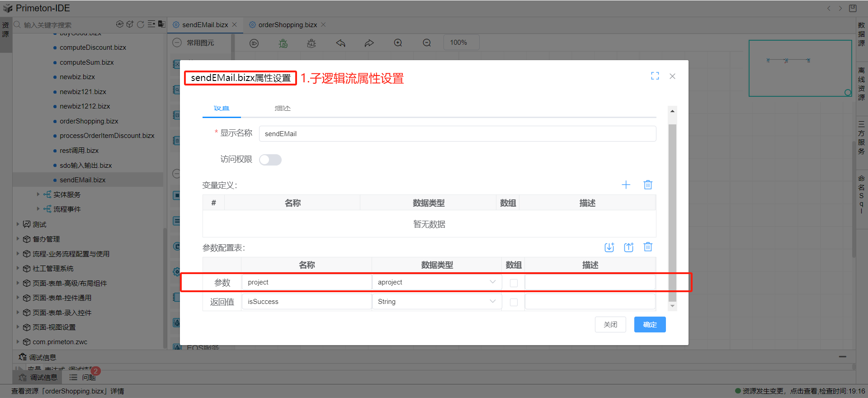The width and height of the screenshot is (868, 398).
Task: Click the undo arrow in toolbar
Action: coord(340,43)
